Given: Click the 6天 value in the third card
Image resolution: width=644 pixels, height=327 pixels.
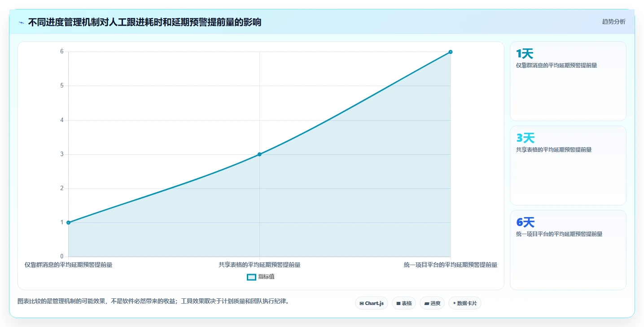Looking at the screenshot, I should coord(526,222).
